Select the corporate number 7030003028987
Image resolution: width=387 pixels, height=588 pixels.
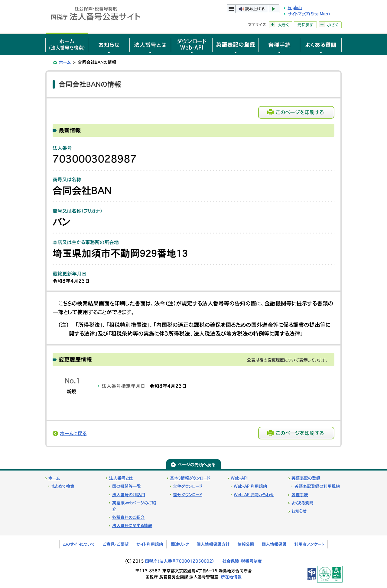(x=94, y=159)
